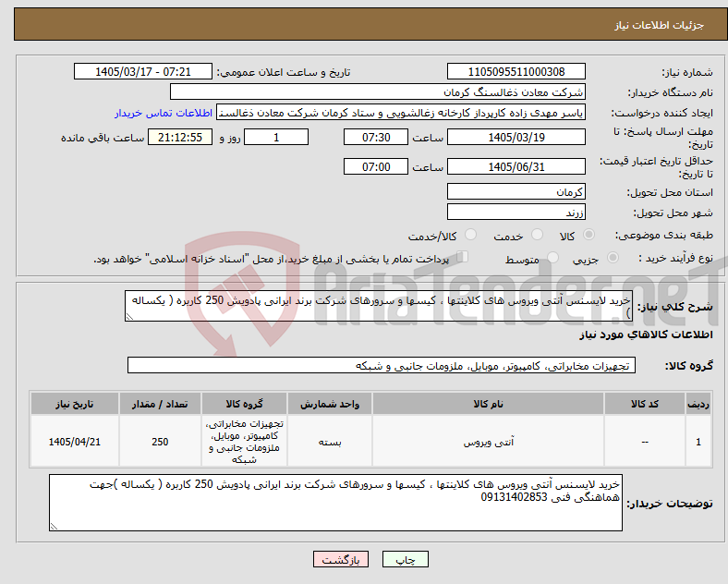The height and width of the screenshot is (584, 728).
Task: Click the اطلاعات کالاهای مورد نیاز heading
Action: click(646, 335)
